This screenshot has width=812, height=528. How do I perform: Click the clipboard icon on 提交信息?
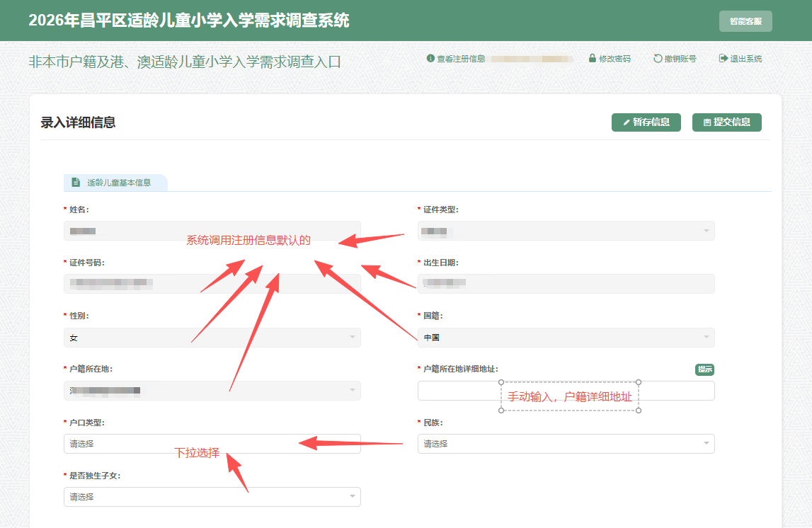pyautogui.click(x=707, y=122)
